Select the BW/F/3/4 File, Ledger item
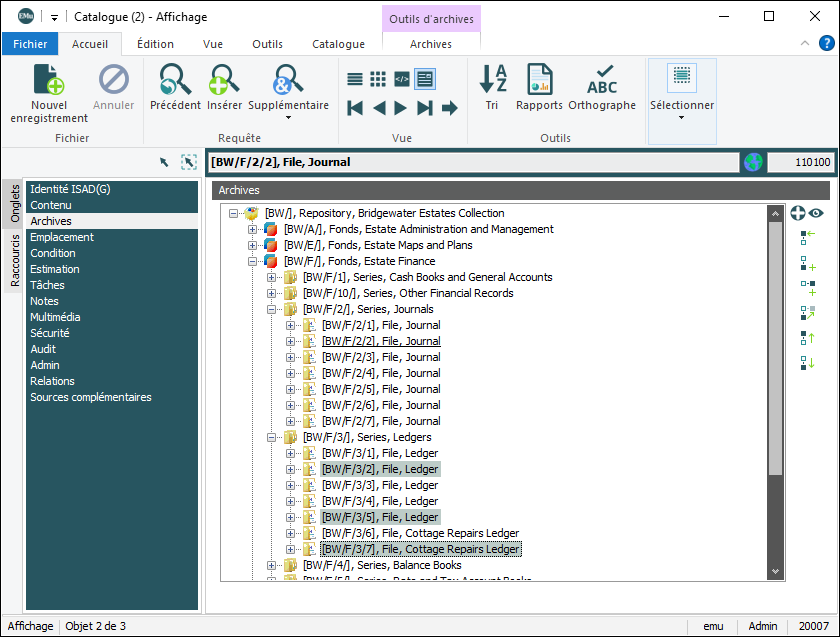Viewport: 840px width, 637px height. coord(380,501)
